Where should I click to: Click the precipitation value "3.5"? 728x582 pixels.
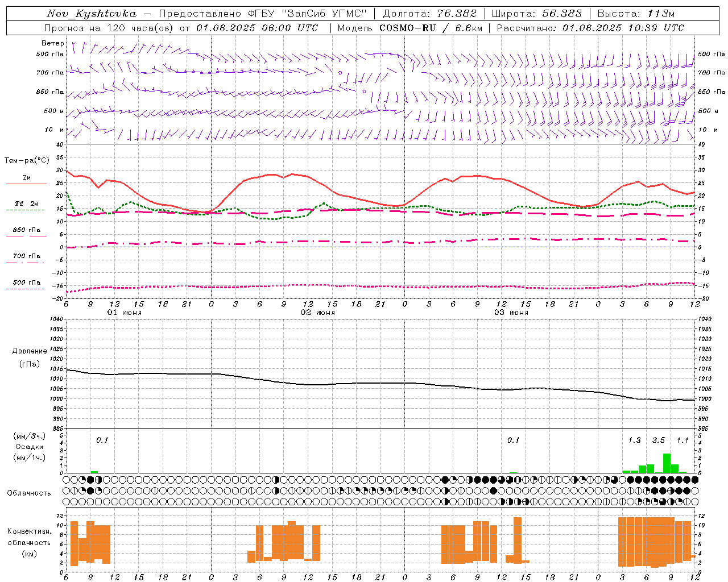click(658, 440)
